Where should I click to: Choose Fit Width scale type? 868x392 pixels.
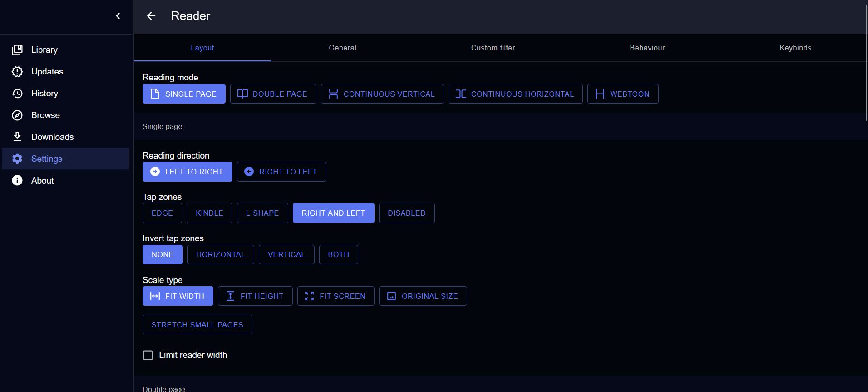click(x=178, y=296)
